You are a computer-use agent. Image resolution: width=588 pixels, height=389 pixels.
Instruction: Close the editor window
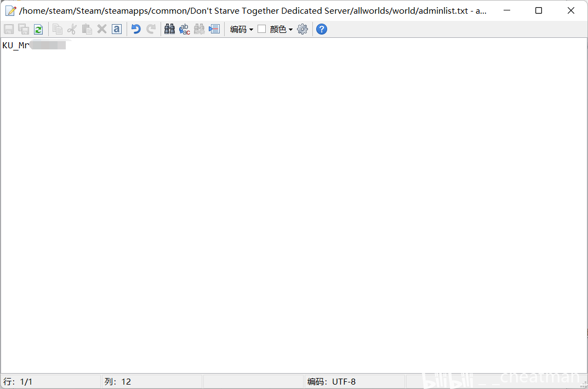pyautogui.click(x=571, y=10)
